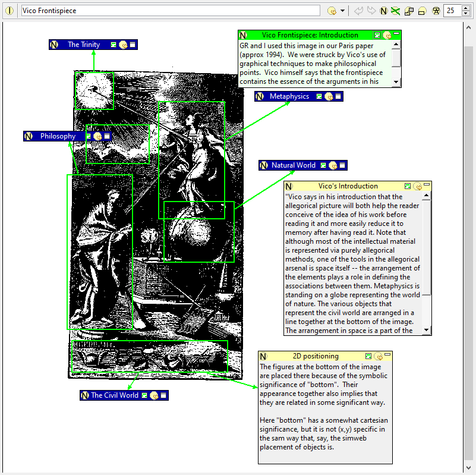This screenshot has height=475, width=476.
Task: Click the scroll-up arrow in Vico Frontispiece: Introduction note
Action: click(396, 45)
